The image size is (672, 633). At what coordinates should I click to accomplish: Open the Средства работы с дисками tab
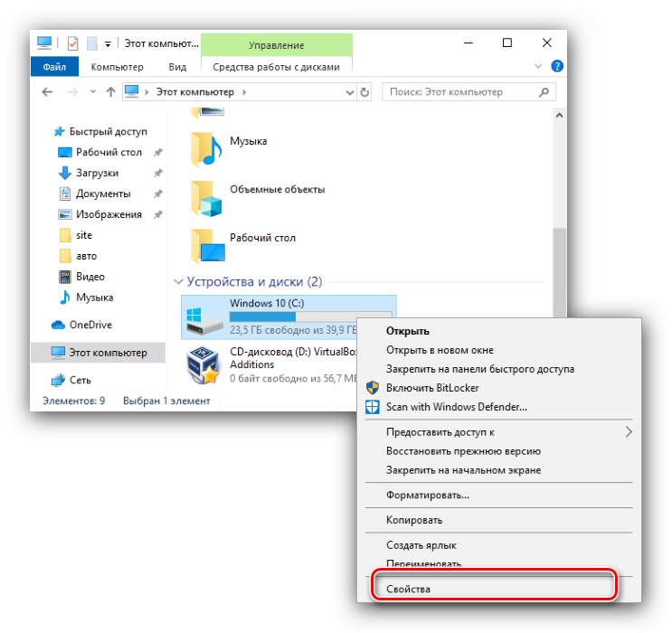(277, 67)
